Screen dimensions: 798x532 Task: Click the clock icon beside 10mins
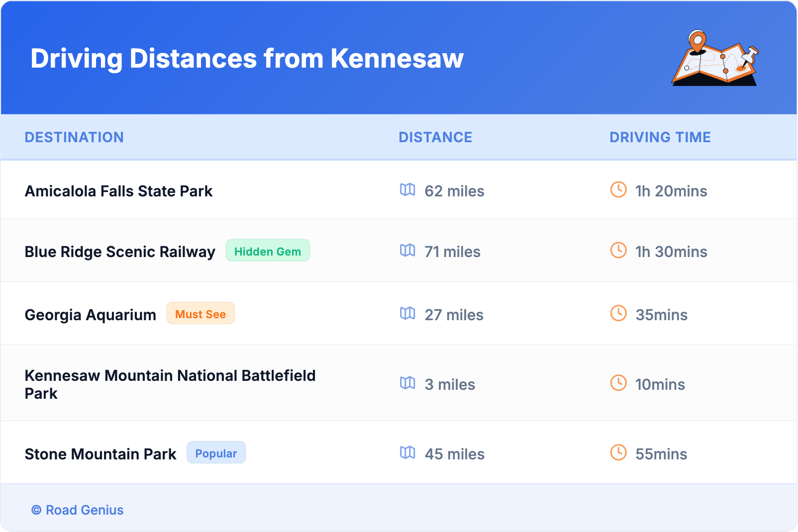(618, 383)
